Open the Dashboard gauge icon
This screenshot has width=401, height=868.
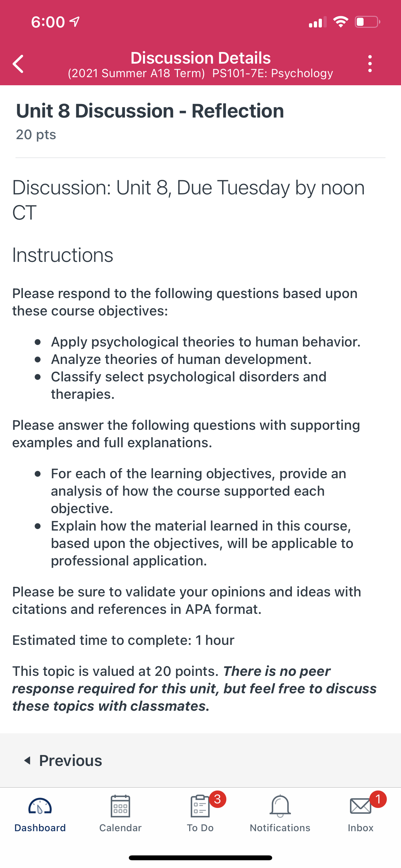pyautogui.click(x=40, y=806)
